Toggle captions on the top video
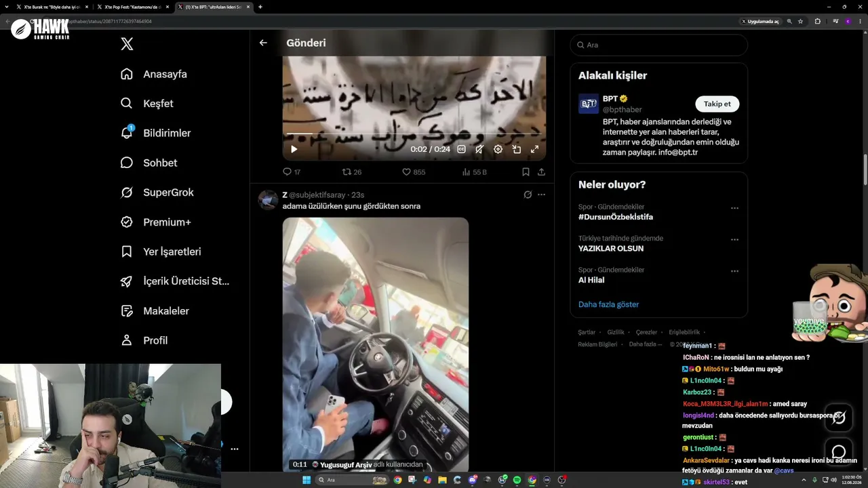This screenshot has height=488, width=868. point(462,149)
